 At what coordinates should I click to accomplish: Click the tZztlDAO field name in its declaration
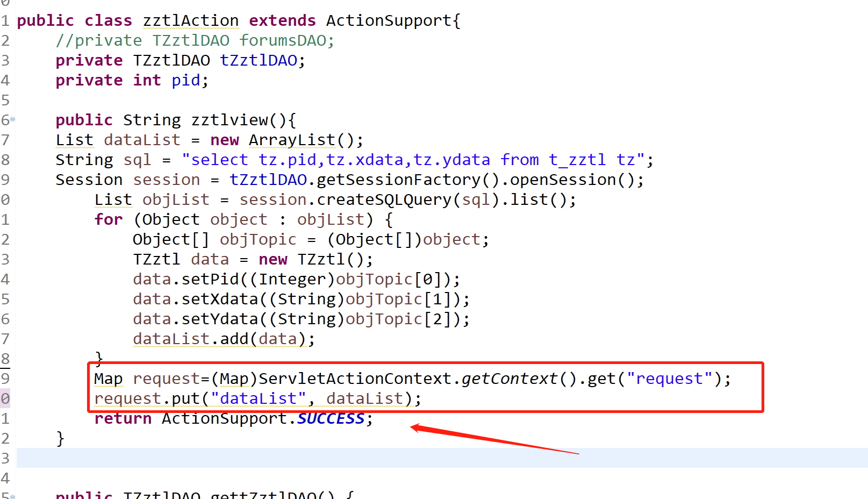259,60
